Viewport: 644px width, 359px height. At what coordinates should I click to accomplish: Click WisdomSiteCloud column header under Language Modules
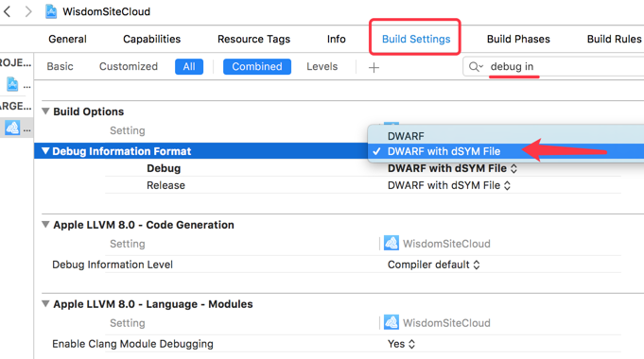(446, 323)
